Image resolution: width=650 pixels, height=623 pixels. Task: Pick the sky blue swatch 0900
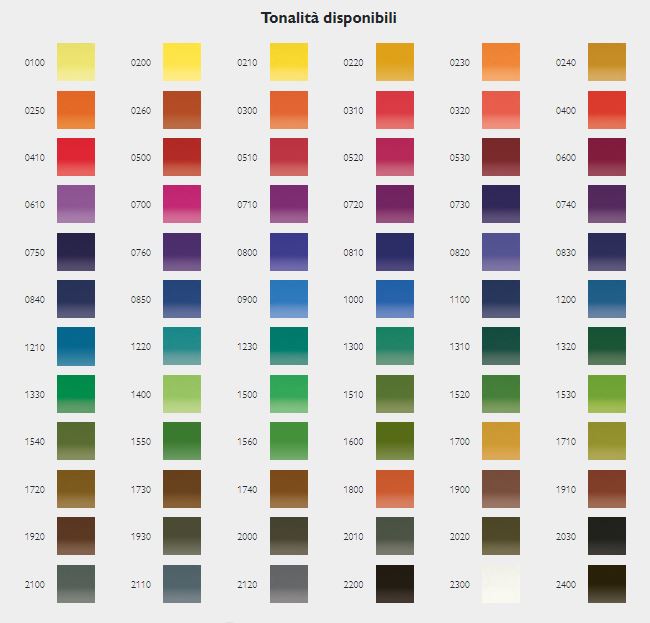(x=289, y=299)
